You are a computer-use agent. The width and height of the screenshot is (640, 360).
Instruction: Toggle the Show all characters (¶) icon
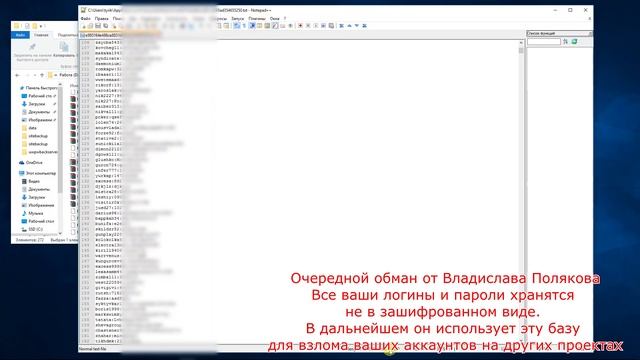coord(244,26)
